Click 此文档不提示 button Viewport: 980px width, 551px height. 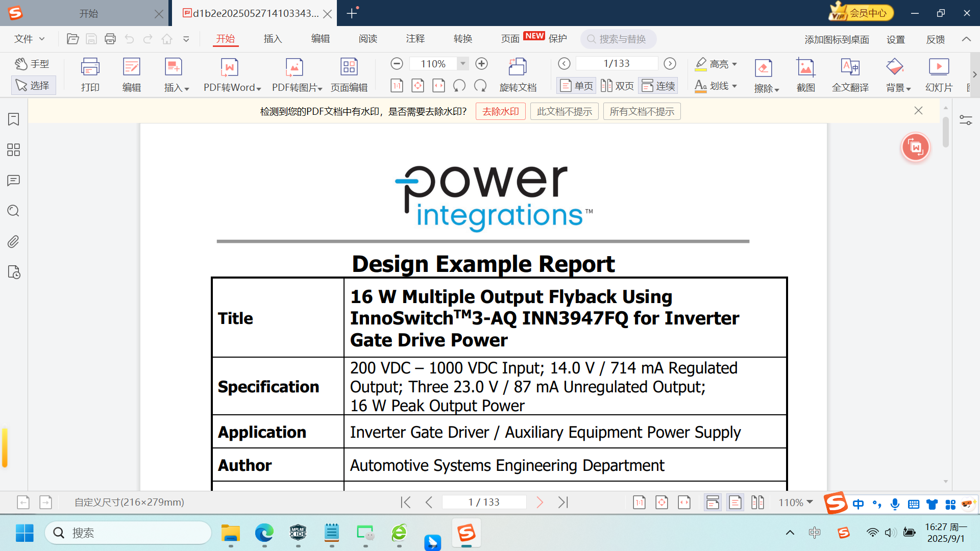[x=564, y=111]
